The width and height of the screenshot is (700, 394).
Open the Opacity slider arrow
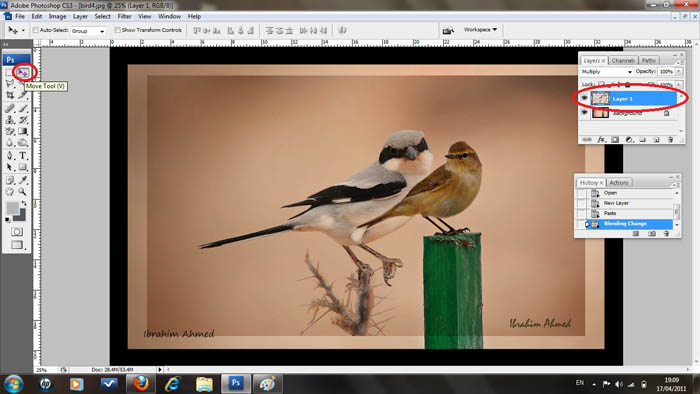pyautogui.click(x=679, y=71)
